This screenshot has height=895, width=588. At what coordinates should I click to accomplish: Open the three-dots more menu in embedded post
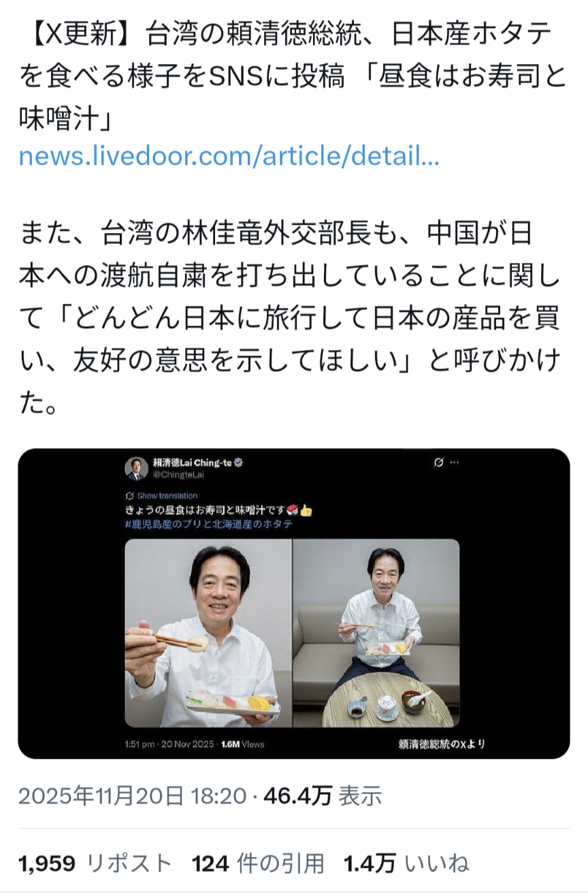pyautogui.click(x=455, y=463)
